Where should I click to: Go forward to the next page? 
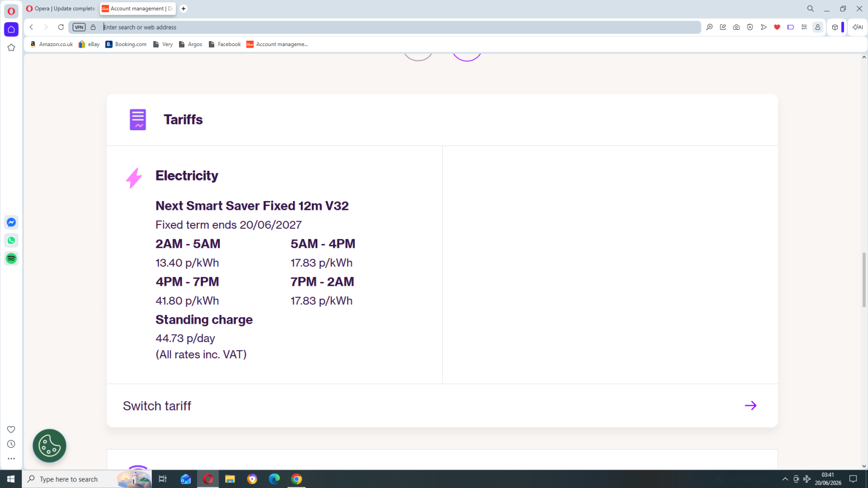click(x=46, y=27)
